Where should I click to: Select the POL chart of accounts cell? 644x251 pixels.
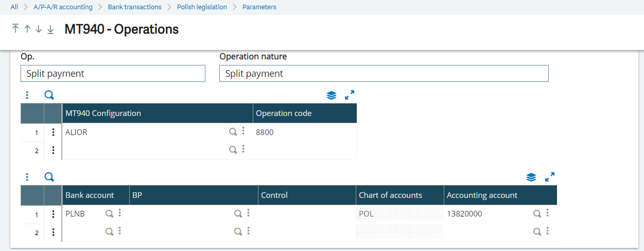pyautogui.click(x=400, y=214)
